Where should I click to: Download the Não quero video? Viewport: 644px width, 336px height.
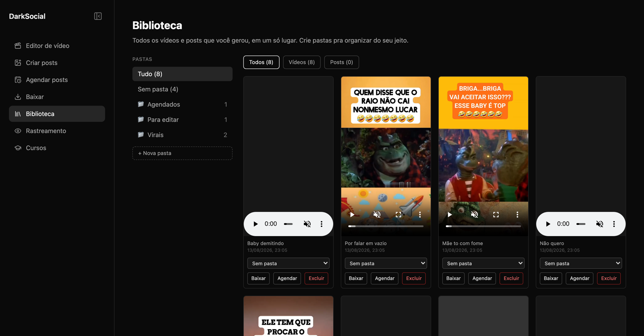click(551, 278)
